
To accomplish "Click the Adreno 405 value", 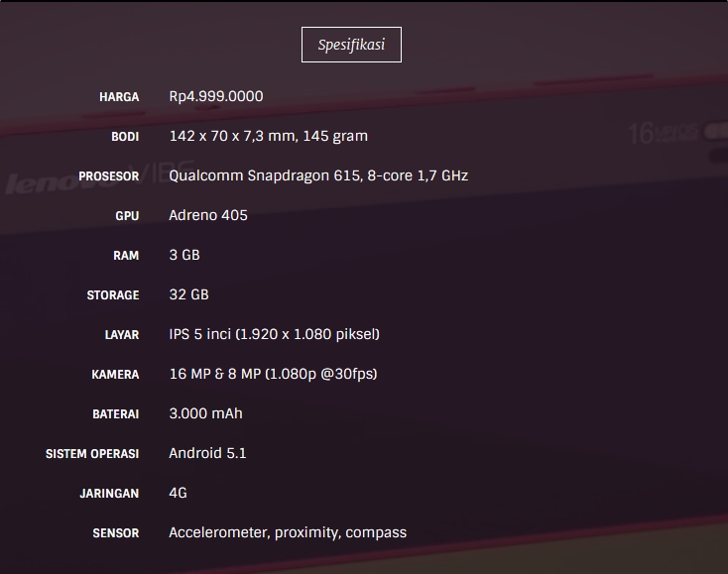I will tap(208, 215).
